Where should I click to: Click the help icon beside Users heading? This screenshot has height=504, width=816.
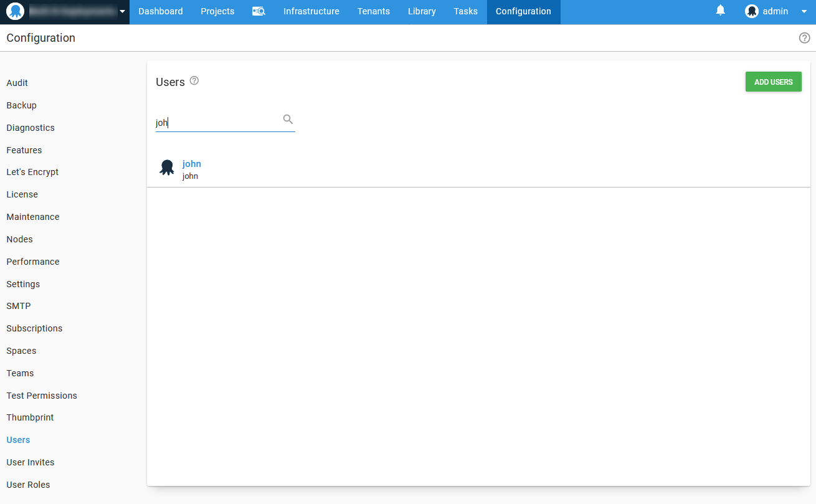click(194, 81)
